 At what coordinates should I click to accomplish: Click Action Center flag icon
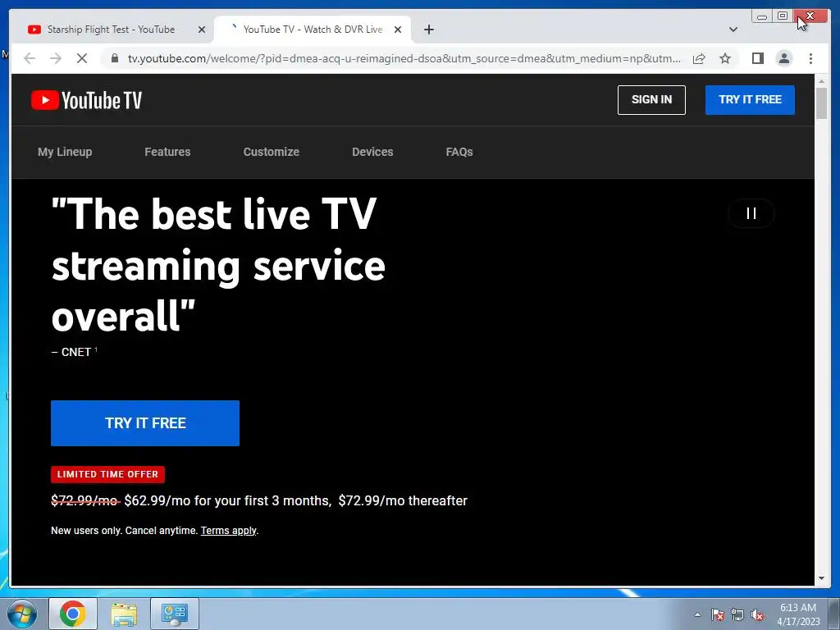pyautogui.click(x=718, y=614)
